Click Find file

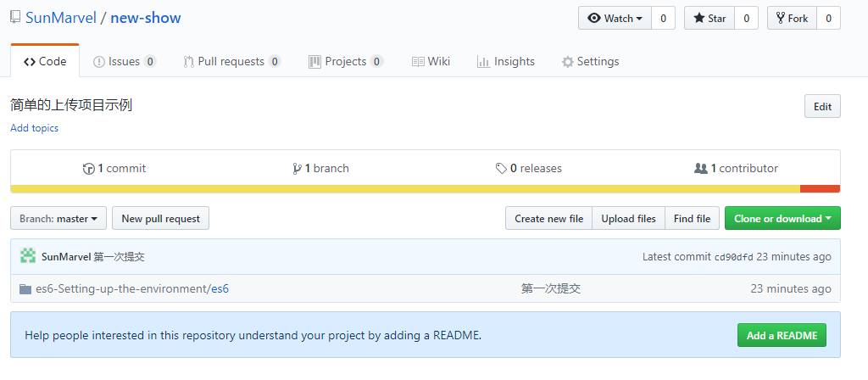pos(692,218)
